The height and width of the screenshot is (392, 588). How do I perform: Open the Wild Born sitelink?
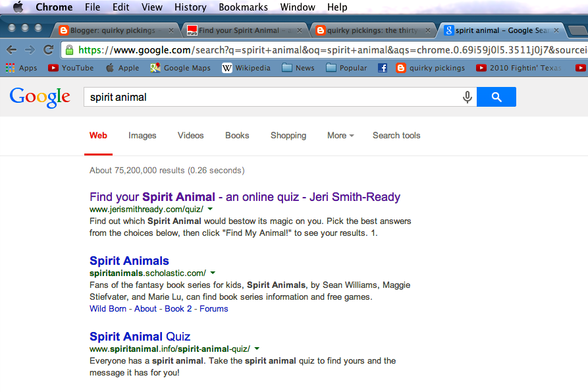107,309
